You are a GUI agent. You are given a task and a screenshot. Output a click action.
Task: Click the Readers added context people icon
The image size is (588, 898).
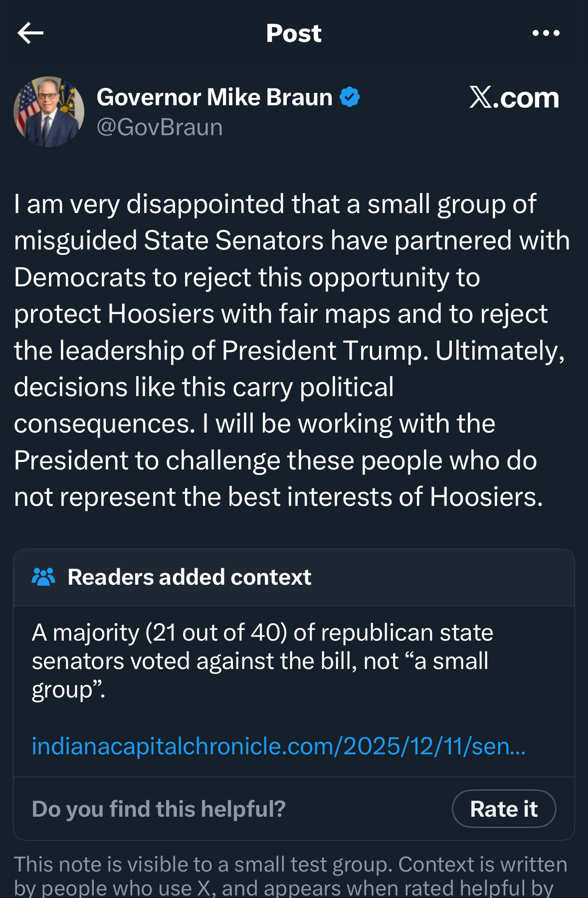click(43, 577)
